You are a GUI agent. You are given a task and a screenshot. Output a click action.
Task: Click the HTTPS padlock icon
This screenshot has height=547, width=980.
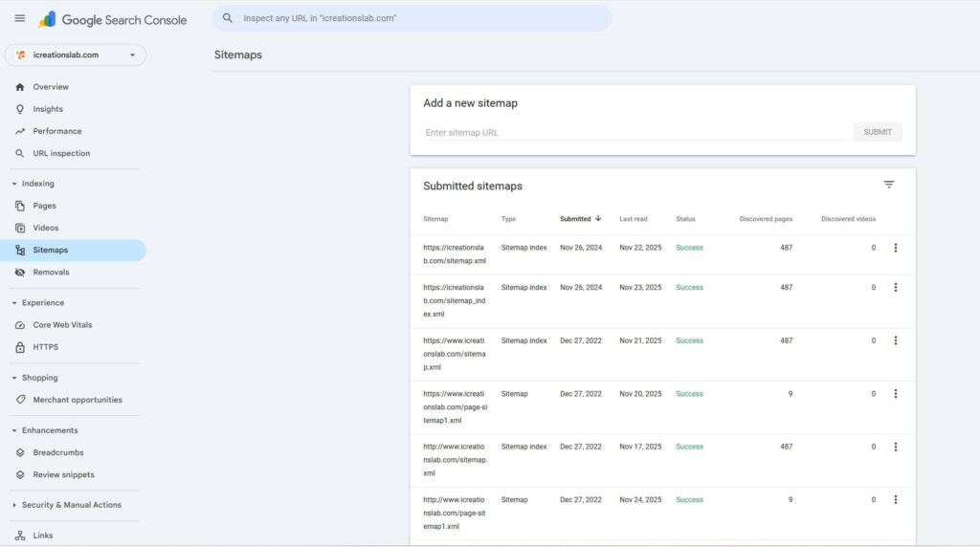(x=20, y=347)
